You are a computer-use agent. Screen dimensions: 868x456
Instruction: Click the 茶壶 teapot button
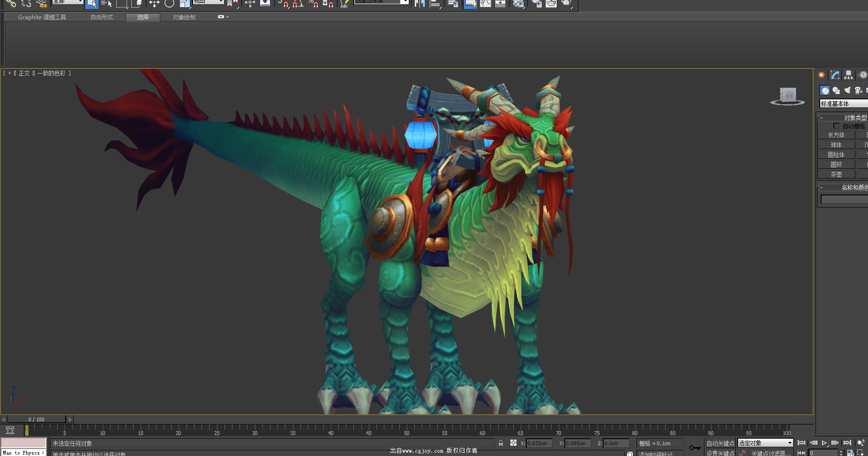pyautogui.click(x=837, y=174)
